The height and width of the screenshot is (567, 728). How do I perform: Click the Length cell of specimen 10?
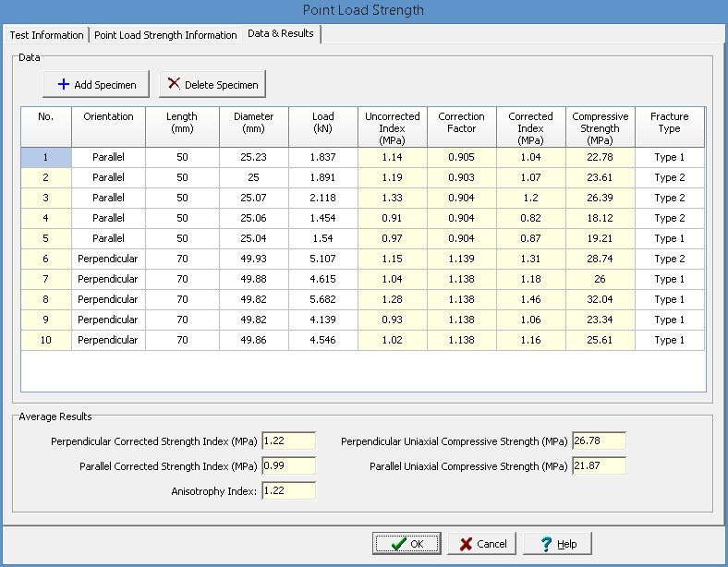[182, 340]
